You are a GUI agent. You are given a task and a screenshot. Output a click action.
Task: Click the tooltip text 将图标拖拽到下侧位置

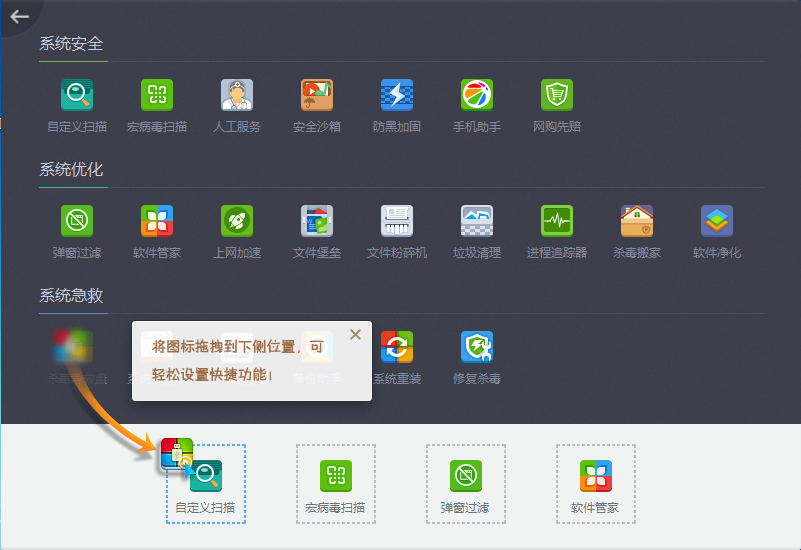click(x=223, y=347)
